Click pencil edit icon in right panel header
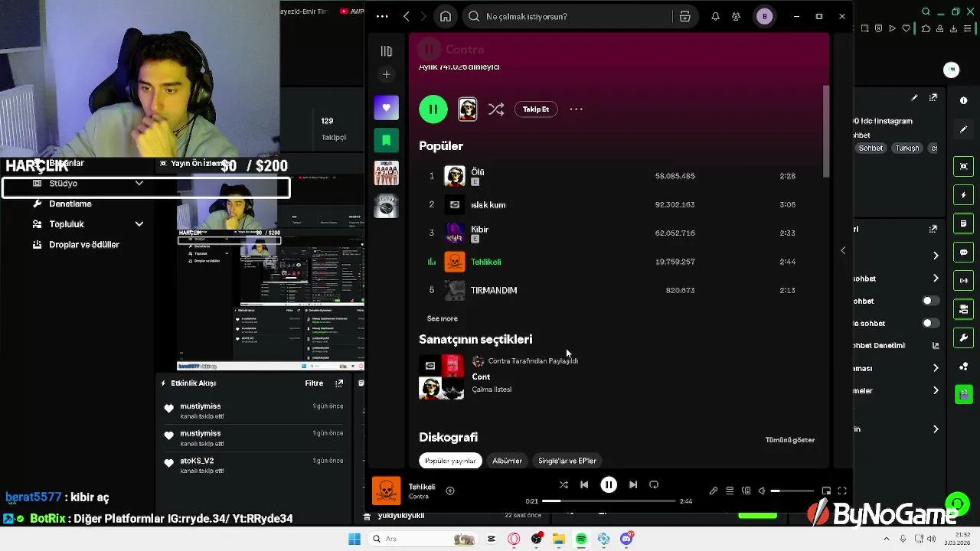This screenshot has height=551, width=980. (x=914, y=98)
